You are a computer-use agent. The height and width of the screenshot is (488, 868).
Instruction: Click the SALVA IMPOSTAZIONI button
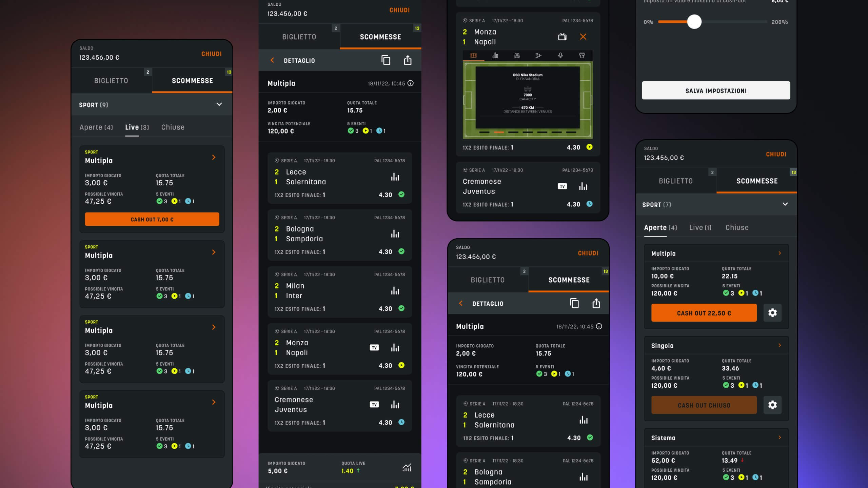pyautogui.click(x=716, y=90)
